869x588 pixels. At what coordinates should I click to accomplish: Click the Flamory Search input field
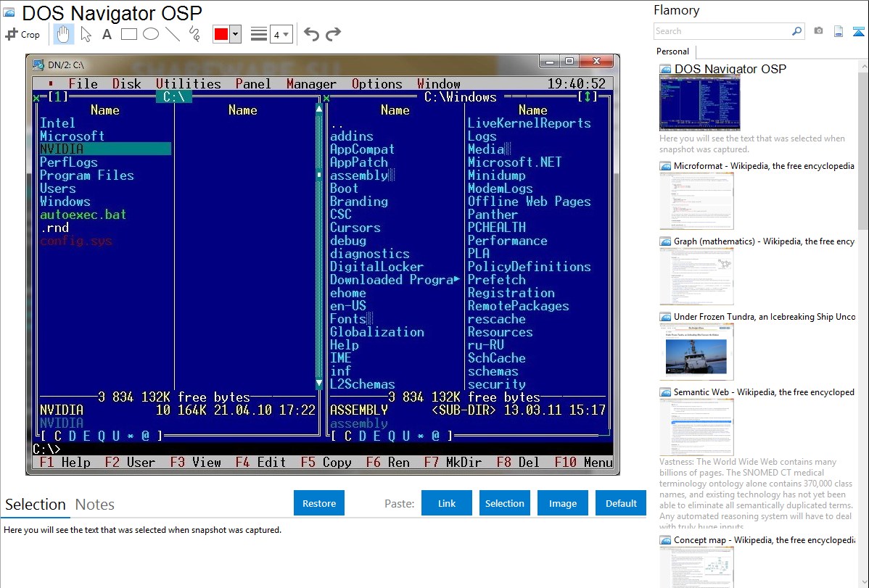click(722, 31)
